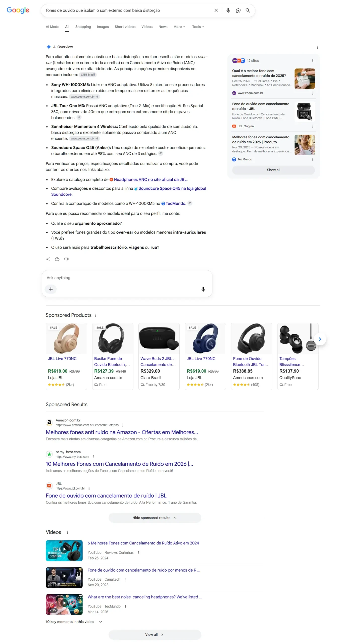
Task: Click the main Google search input
Action: tap(128, 11)
